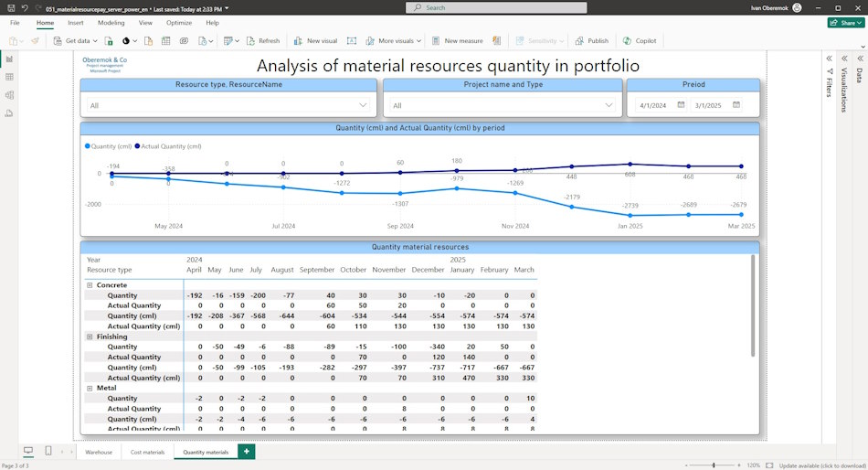Click the New measure button

pyautogui.click(x=457, y=41)
